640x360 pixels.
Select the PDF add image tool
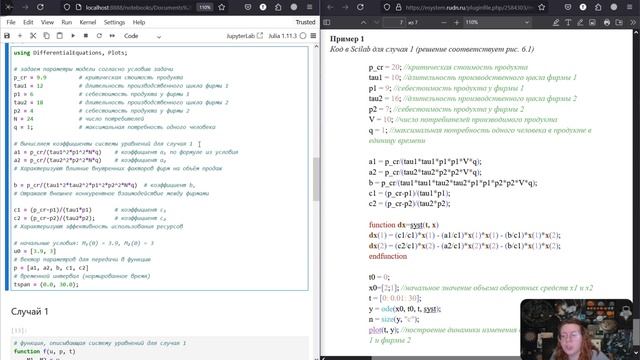pos(592,22)
